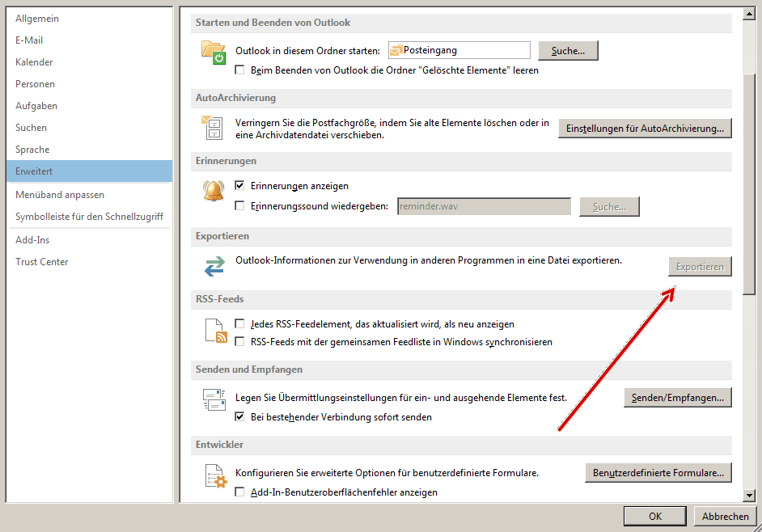This screenshot has height=532, width=762.
Task: Click the "Erinnerungen" section heading
Action: (226, 161)
